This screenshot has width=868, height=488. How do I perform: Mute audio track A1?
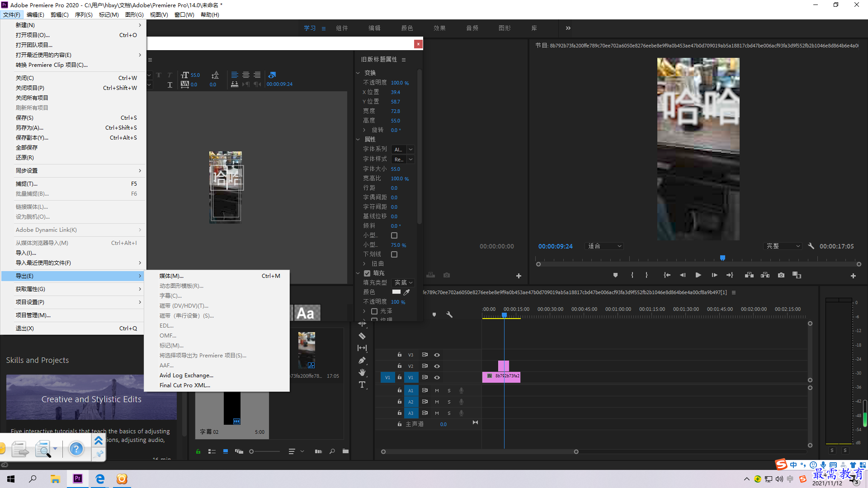pyautogui.click(x=437, y=390)
